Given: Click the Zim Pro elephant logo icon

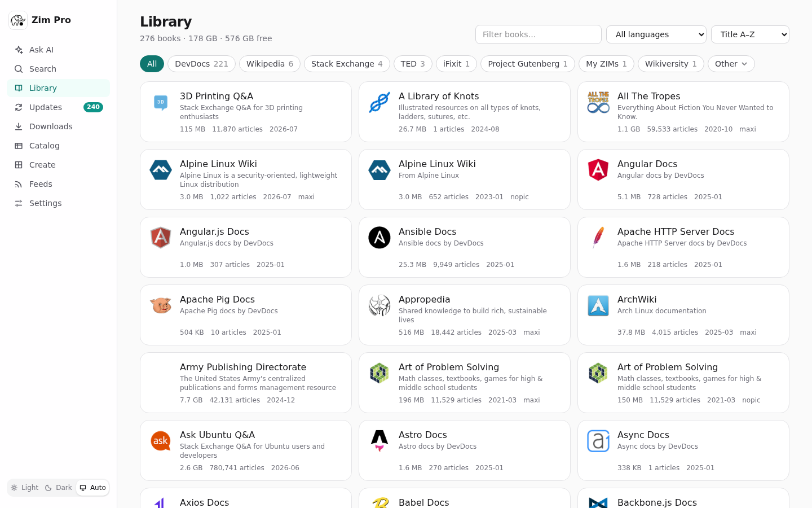Looking at the screenshot, I should coord(18,20).
